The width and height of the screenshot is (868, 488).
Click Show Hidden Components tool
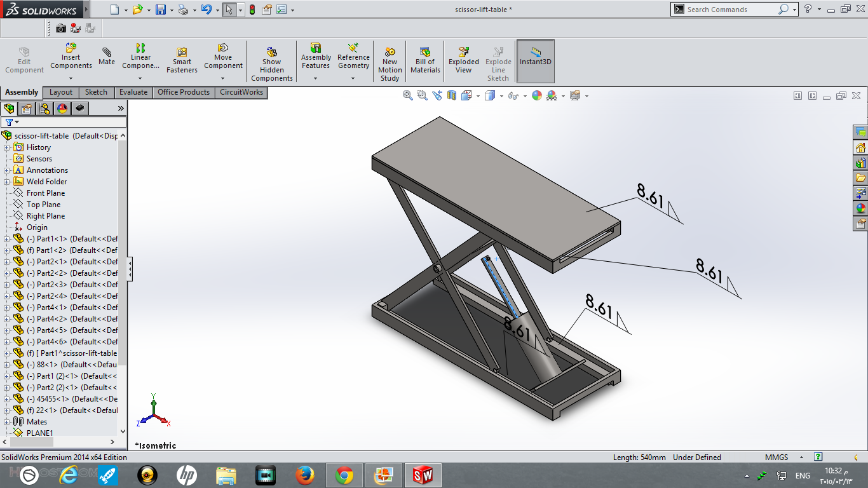coord(272,64)
